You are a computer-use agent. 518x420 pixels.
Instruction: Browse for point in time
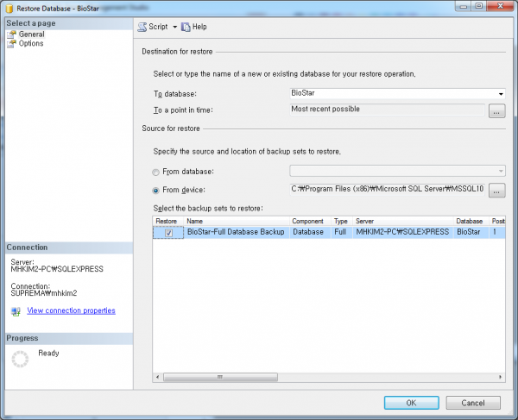point(496,110)
